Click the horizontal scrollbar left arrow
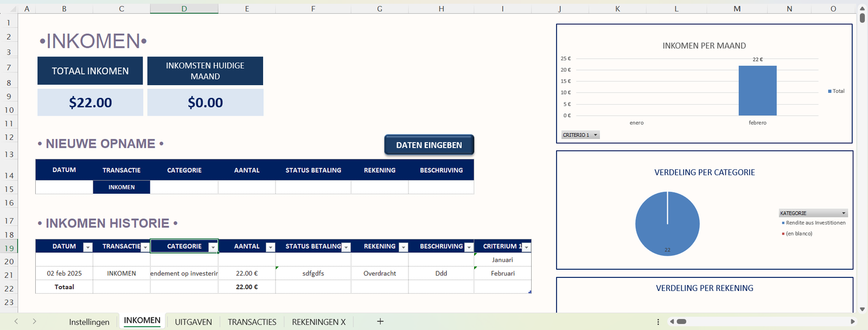The height and width of the screenshot is (330, 868). [x=672, y=322]
